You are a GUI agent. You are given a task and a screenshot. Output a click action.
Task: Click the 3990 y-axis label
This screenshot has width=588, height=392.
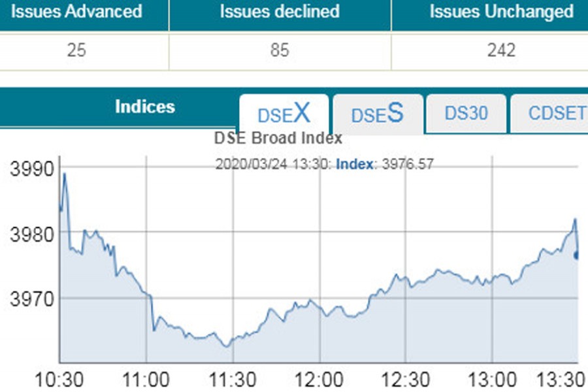(31, 169)
